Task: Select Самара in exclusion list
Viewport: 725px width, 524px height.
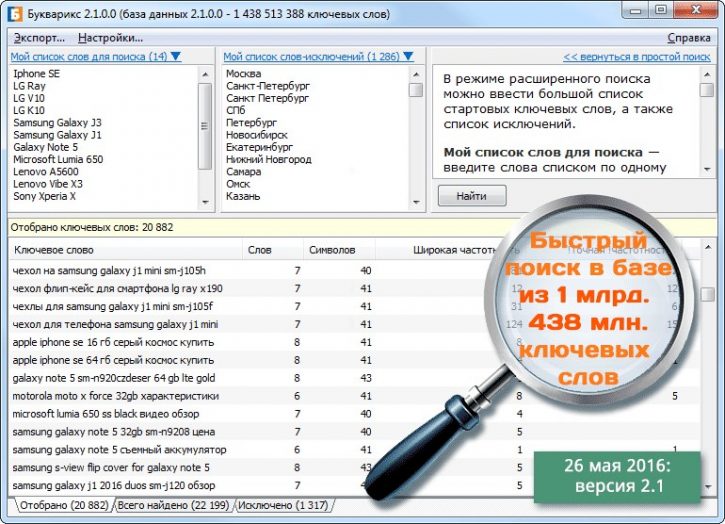Action: 244,172
